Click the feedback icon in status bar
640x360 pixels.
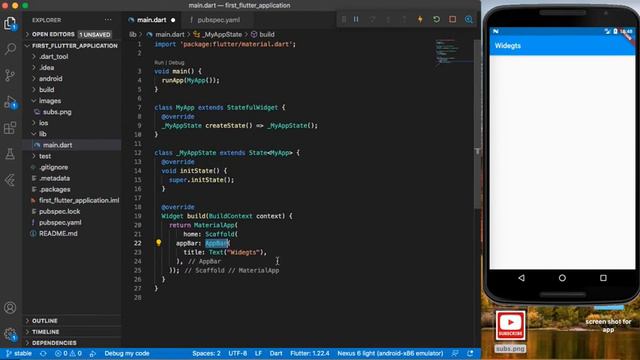455,353
